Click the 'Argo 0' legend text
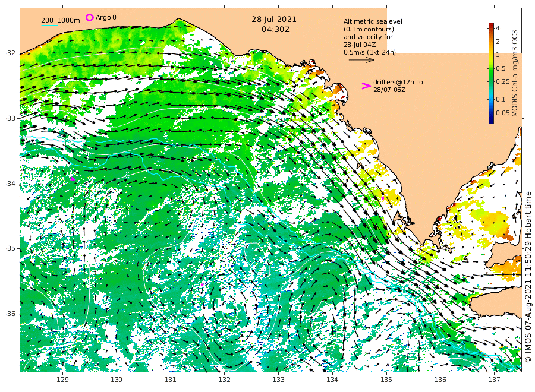535x392 pixels. pos(106,17)
